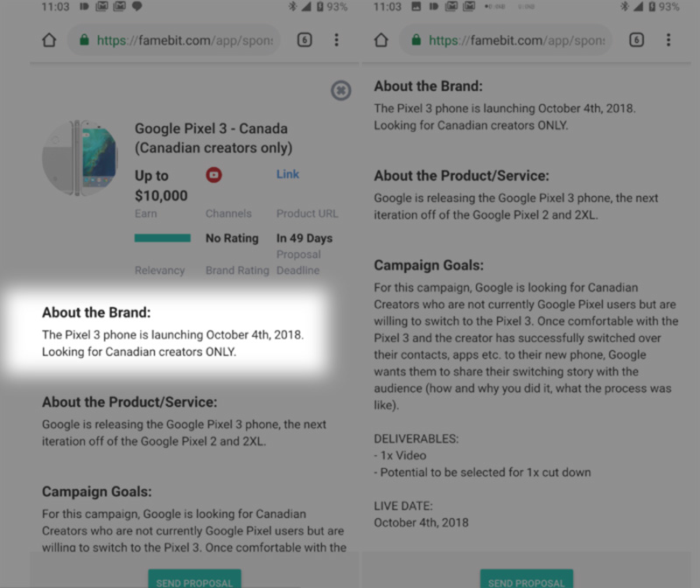Open tab switcher showing 6 in left browser
700x588 pixels.
click(x=304, y=40)
